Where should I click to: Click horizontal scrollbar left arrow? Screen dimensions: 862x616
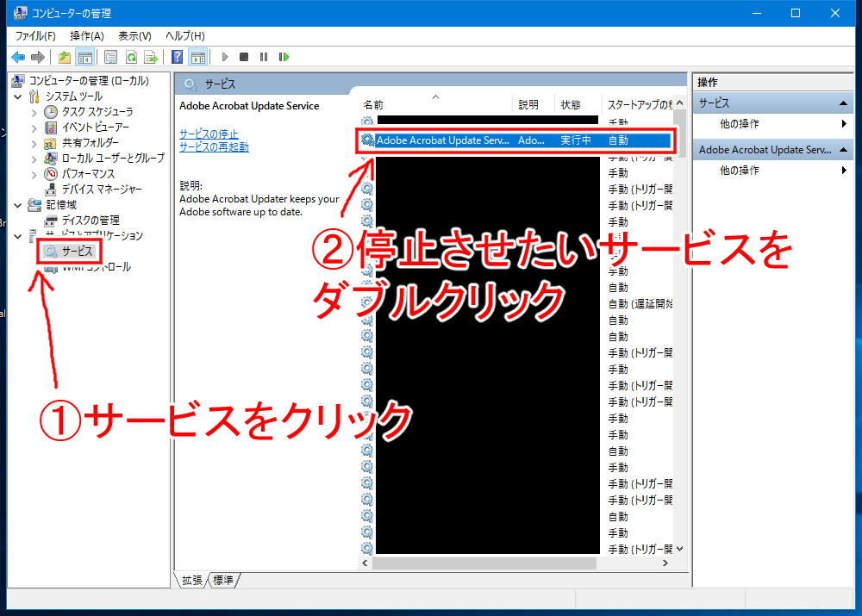(365, 563)
